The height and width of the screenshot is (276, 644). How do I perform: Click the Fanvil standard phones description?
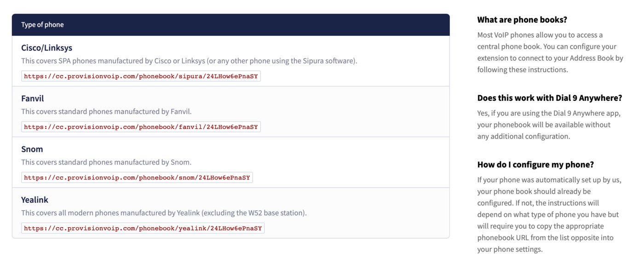tap(106, 111)
